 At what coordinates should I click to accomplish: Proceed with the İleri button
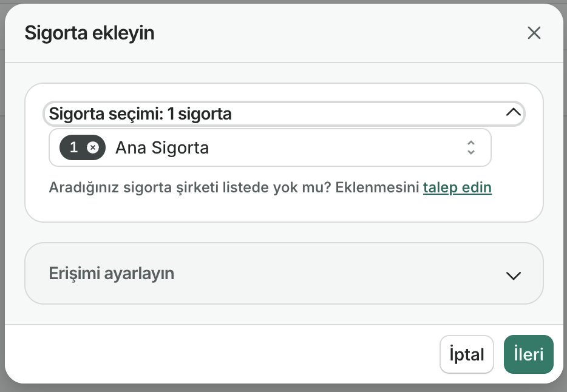[x=528, y=354]
